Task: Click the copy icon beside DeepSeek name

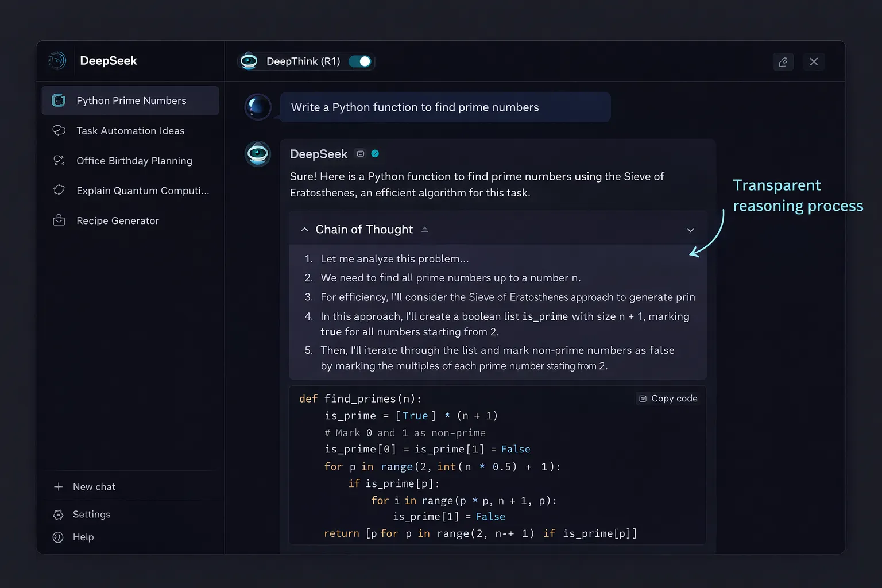Action: (360, 153)
